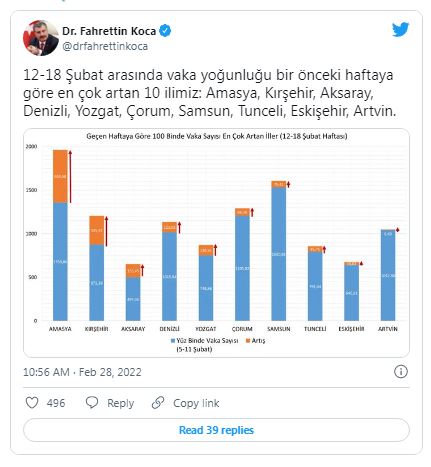Click the tall AMASYA bar in the chart

(60, 235)
